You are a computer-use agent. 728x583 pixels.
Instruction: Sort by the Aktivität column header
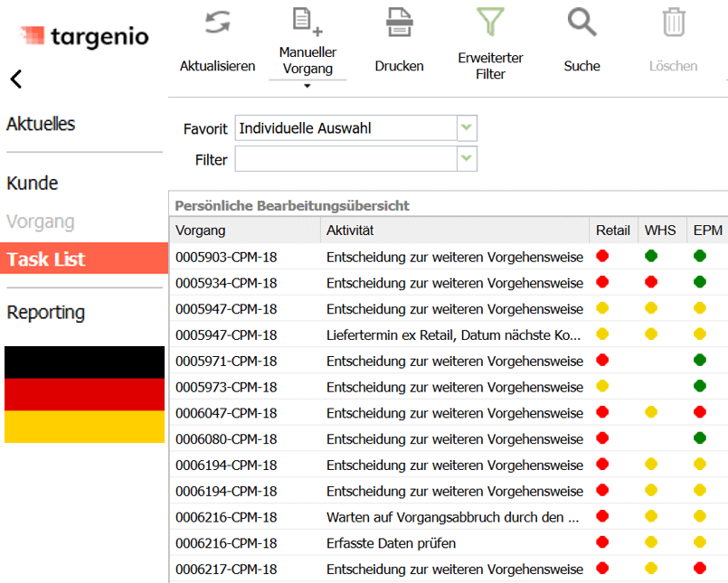(350, 230)
